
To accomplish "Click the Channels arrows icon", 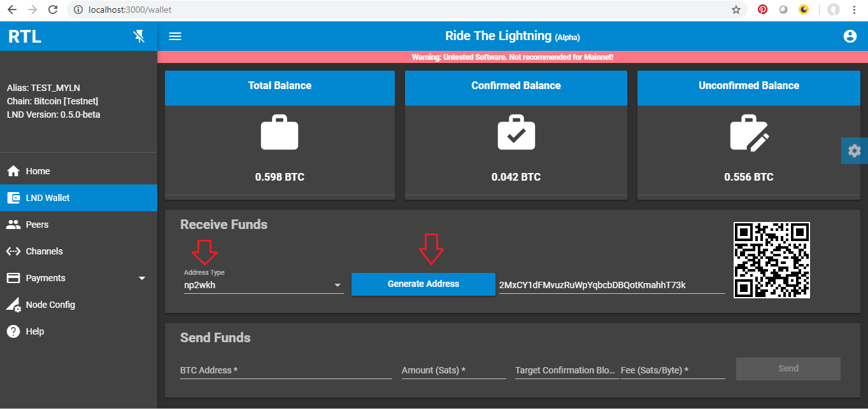I will (x=13, y=251).
